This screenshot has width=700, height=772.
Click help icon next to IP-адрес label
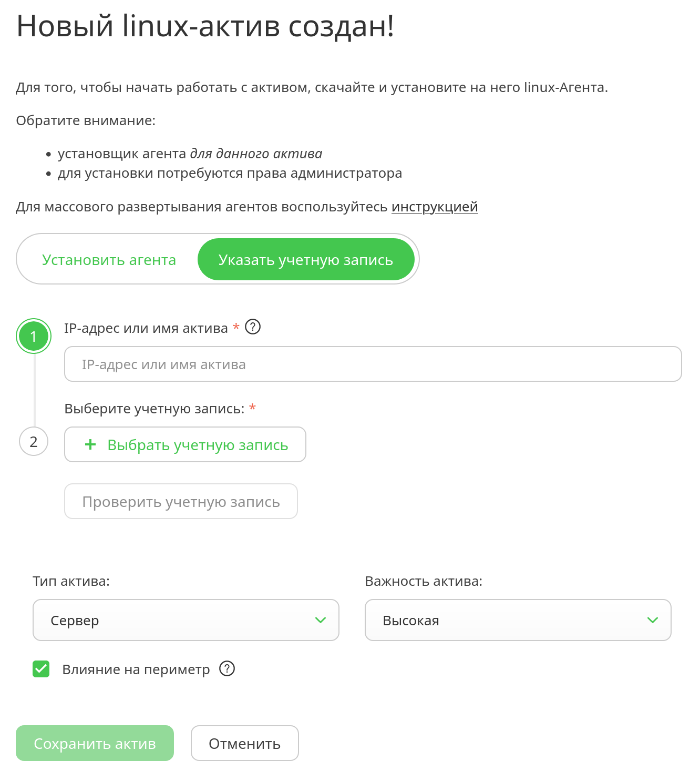point(253,327)
